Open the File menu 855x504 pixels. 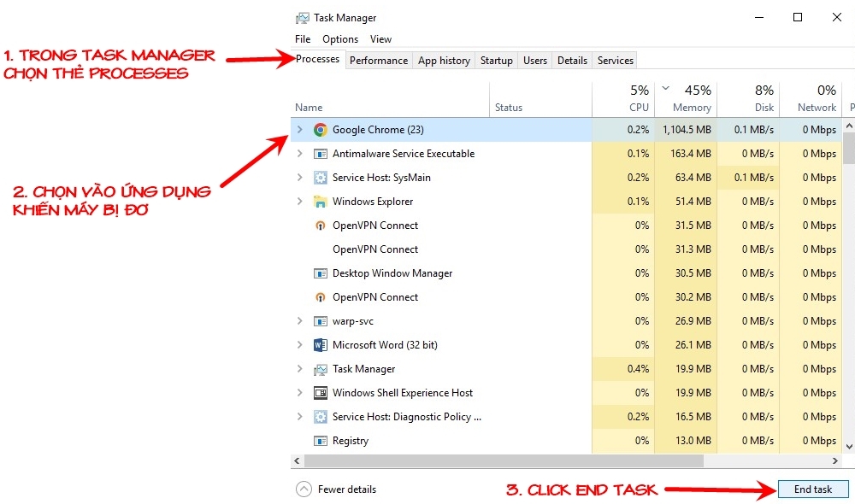click(x=303, y=39)
